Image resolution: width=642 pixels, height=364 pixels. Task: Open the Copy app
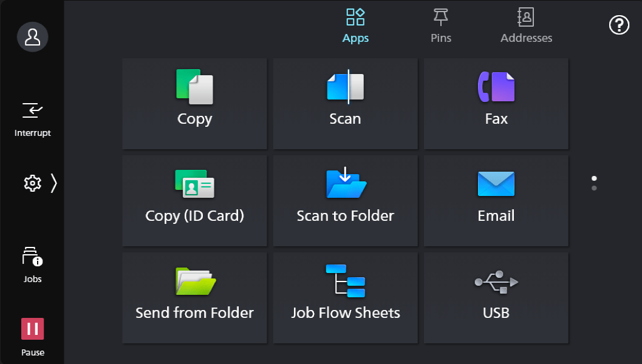pos(194,103)
